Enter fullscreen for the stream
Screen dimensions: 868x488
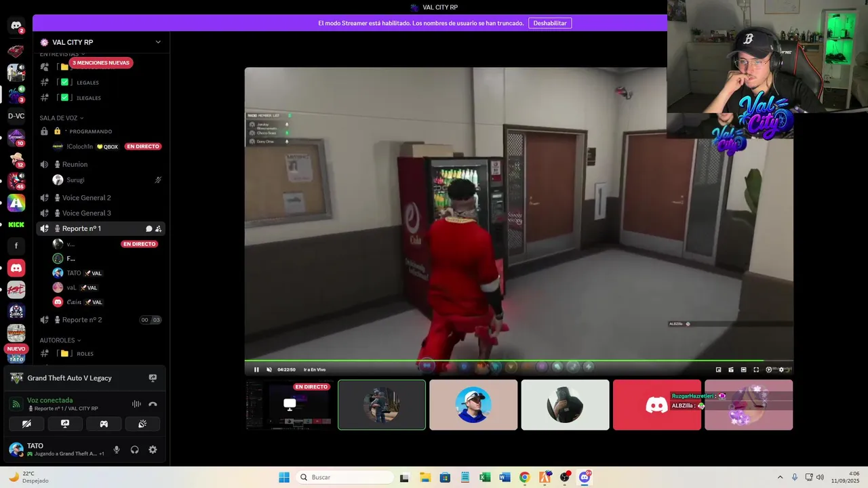tap(756, 369)
